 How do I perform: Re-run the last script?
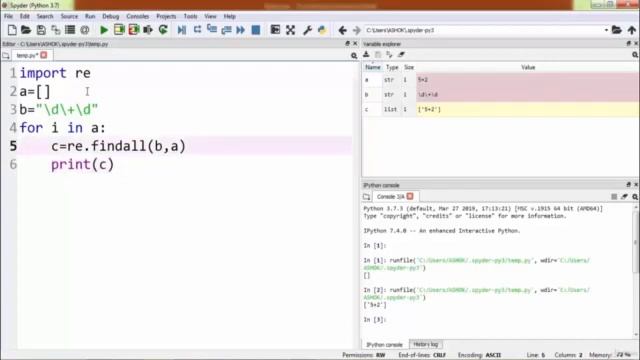point(163,30)
